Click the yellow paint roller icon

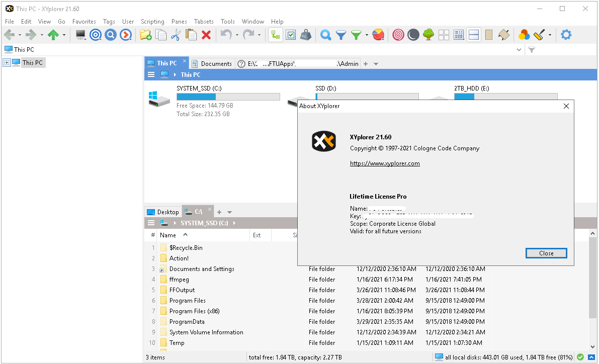[539, 35]
